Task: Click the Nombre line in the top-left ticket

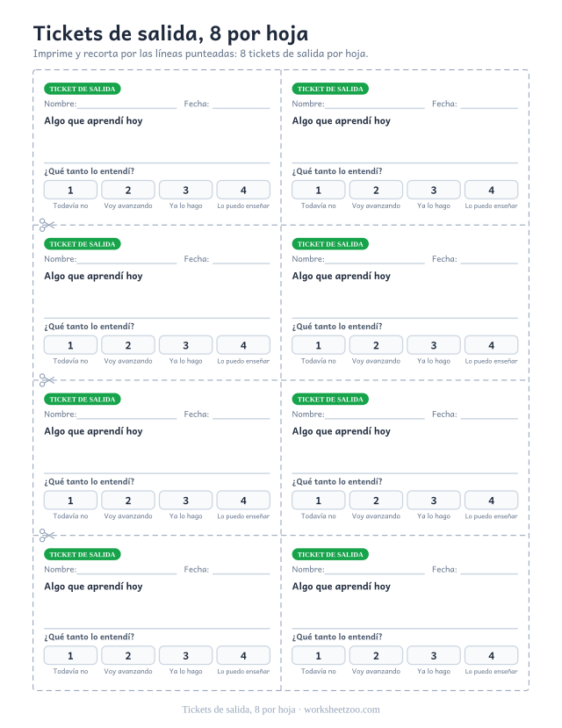Action: (126, 105)
